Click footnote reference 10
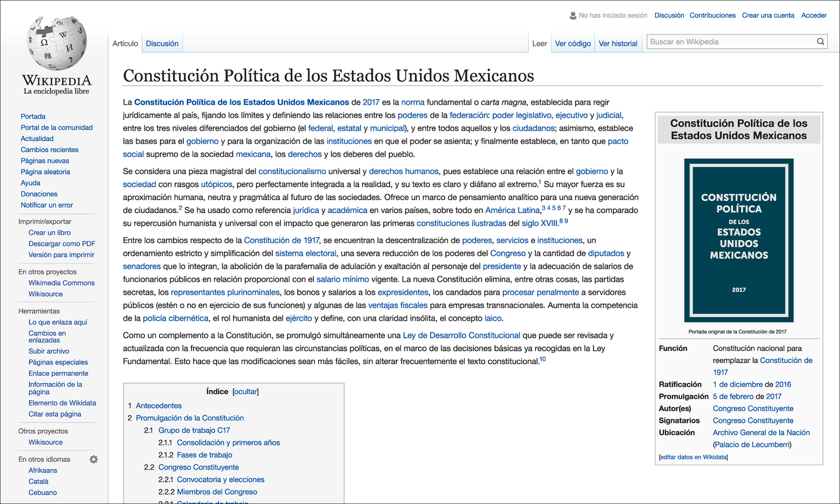Viewport: 840px width, 504px height. 542,359
